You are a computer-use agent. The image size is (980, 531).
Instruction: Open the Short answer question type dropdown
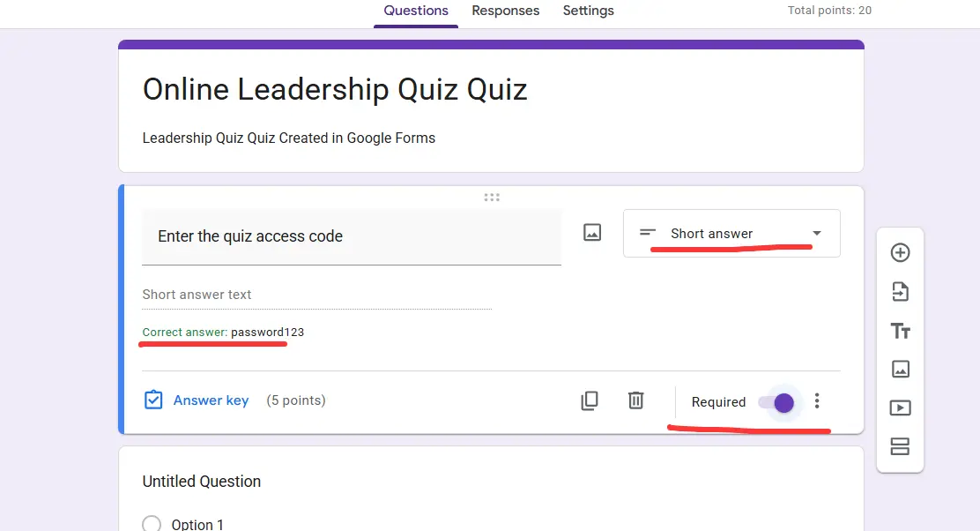pos(731,234)
